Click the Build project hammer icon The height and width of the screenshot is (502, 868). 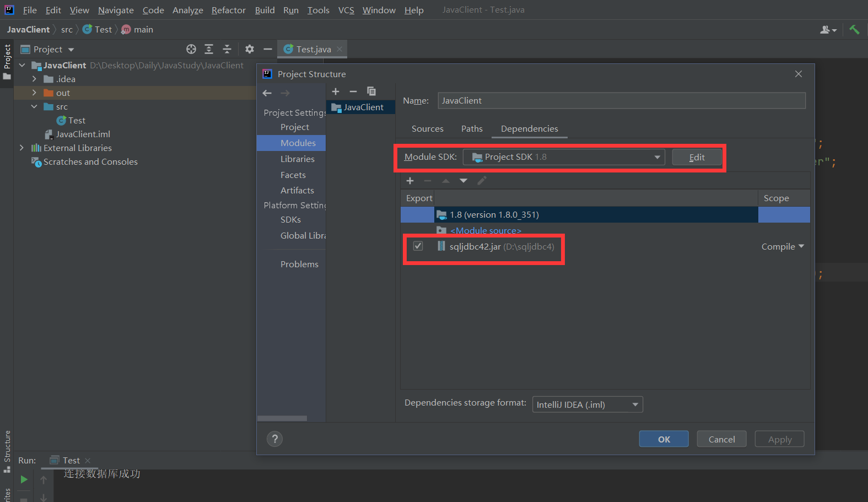[x=854, y=30]
